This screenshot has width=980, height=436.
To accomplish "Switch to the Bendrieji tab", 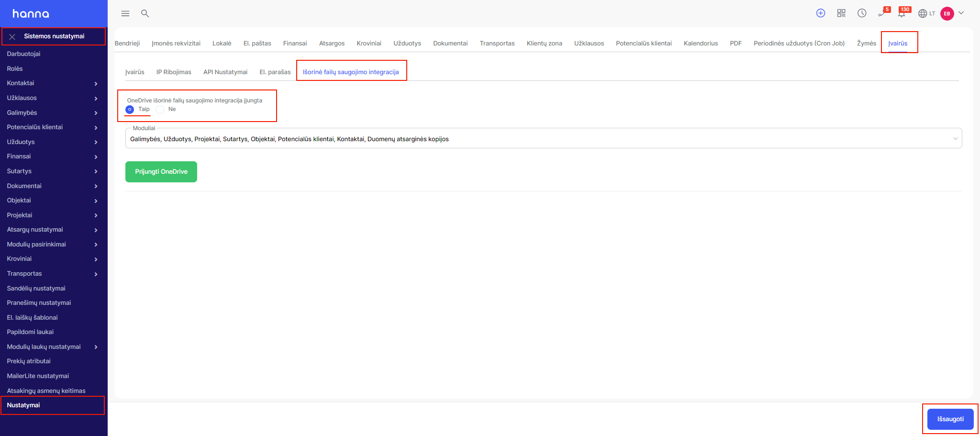I will coord(127,43).
